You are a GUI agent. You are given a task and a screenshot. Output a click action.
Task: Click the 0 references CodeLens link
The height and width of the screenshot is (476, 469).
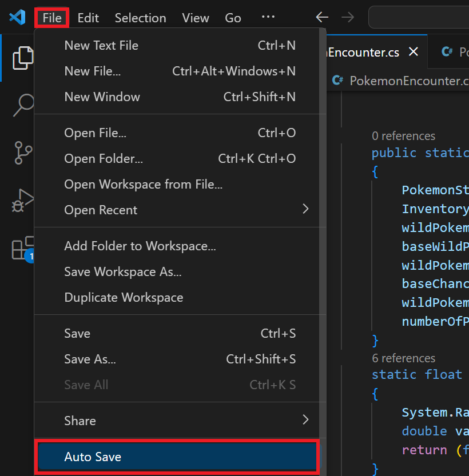click(x=404, y=136)
